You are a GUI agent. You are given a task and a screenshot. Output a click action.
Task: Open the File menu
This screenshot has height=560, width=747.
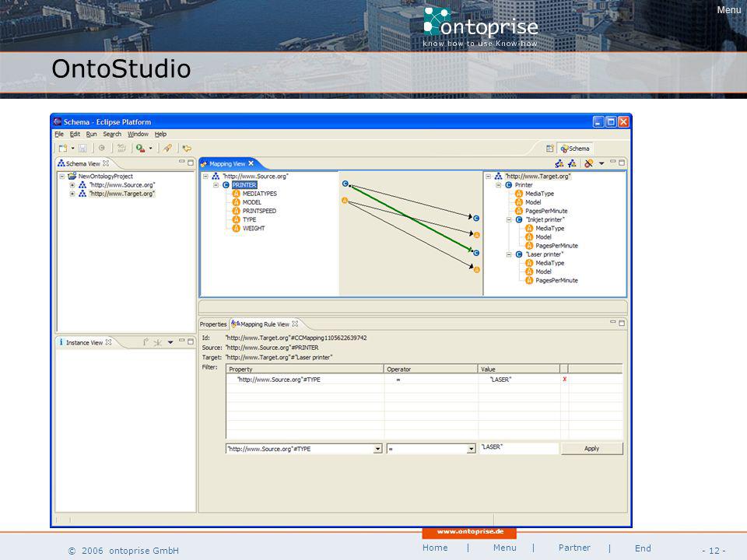[x=59, y=135]
